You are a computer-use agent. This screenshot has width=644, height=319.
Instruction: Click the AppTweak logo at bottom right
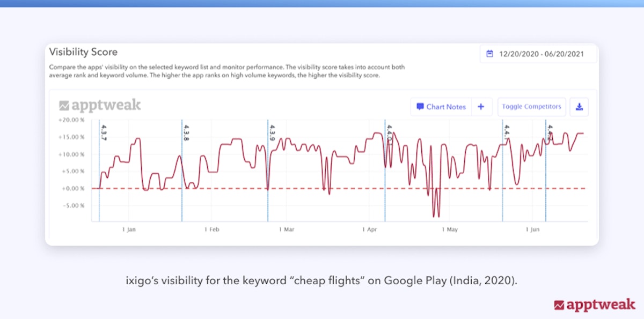click(x=595, y=305)
